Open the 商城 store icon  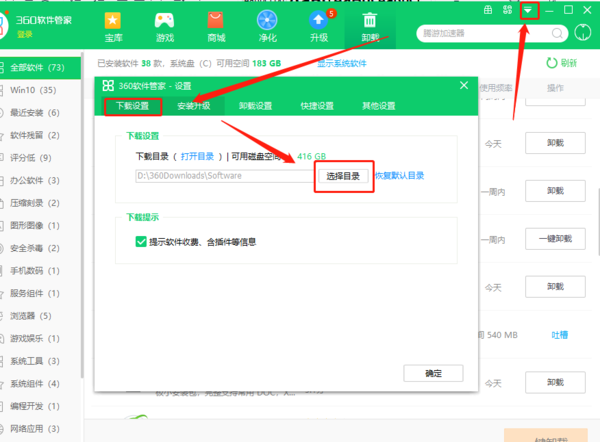click(x=216, y=24)
